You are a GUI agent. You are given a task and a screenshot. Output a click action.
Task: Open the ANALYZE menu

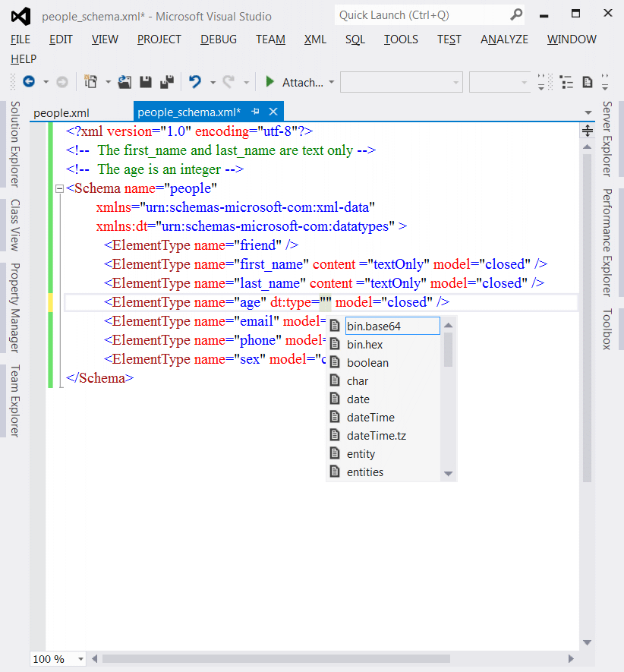point(504,39)
